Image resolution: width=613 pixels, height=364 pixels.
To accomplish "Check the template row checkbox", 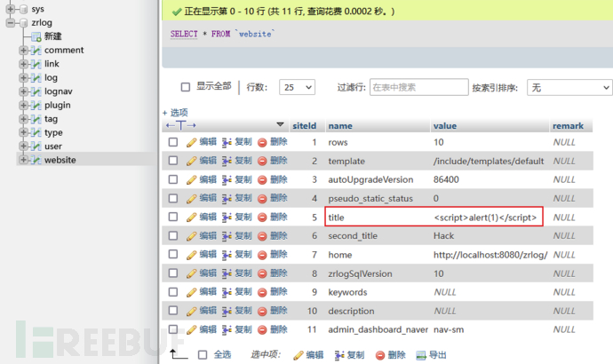I will (x=173, y=161).
